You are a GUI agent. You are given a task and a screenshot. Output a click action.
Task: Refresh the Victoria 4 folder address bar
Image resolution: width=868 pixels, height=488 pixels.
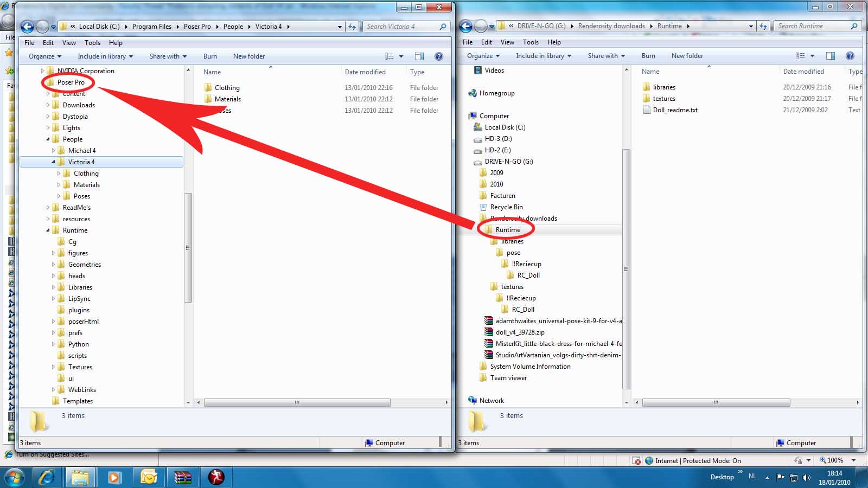(x=352, y=26)
